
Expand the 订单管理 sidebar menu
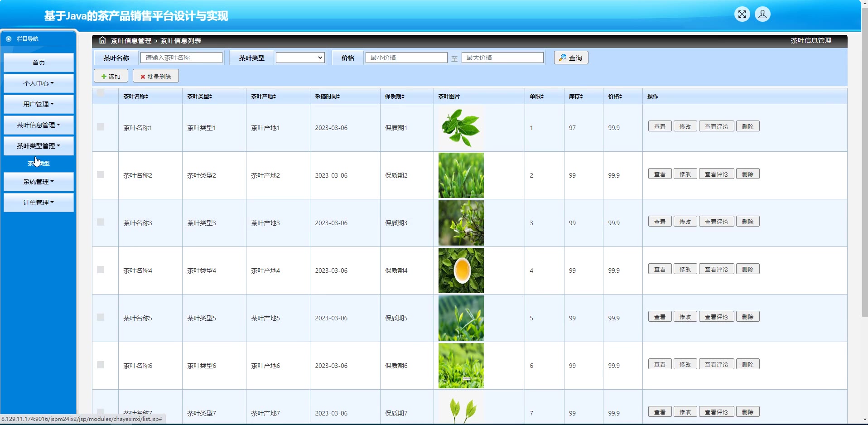pos(39,203)
